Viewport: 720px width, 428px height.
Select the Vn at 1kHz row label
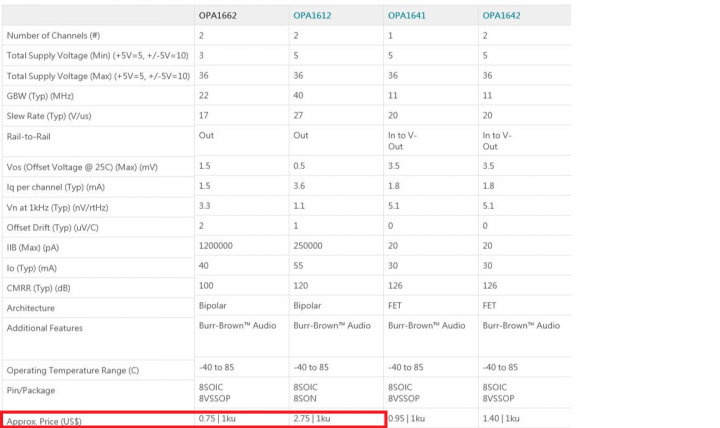click(x=57, y=208)
